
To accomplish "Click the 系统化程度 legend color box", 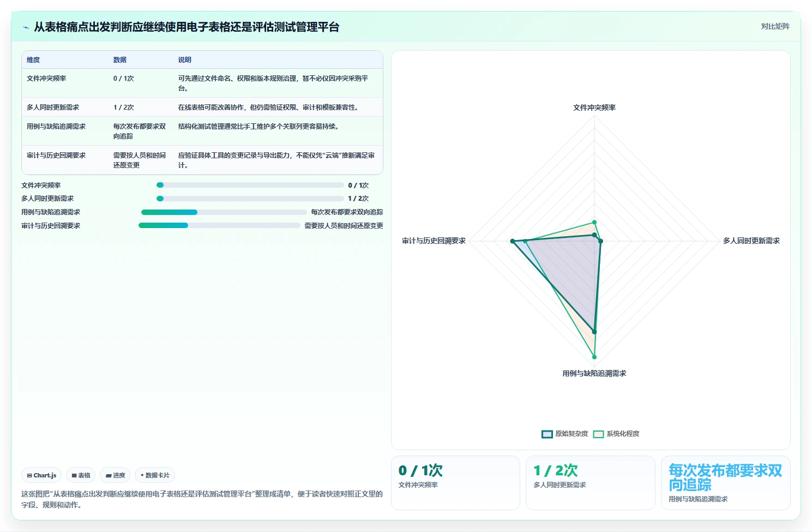I will 598,434.
